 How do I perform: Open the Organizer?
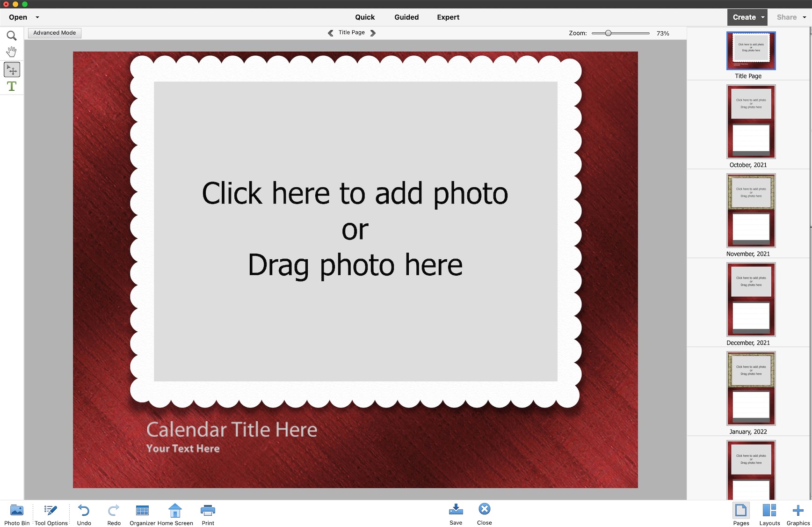tap(142, 514)
